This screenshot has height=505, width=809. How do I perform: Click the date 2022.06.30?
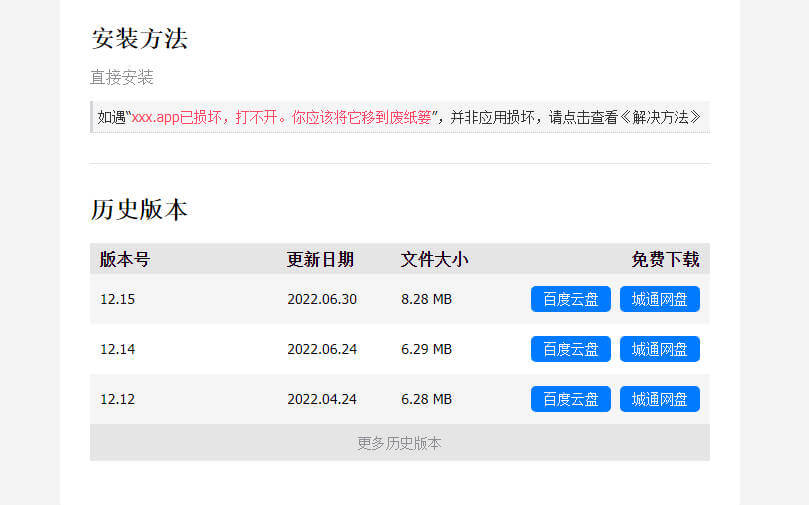point(322,299)
